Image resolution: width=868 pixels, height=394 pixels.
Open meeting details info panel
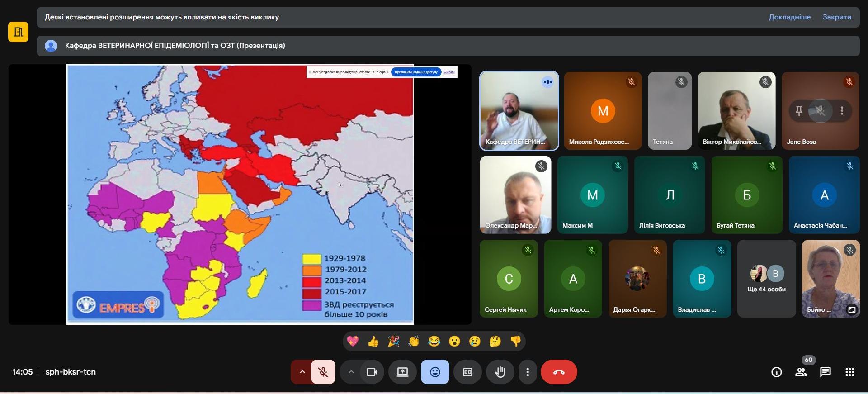click(776, 372)
